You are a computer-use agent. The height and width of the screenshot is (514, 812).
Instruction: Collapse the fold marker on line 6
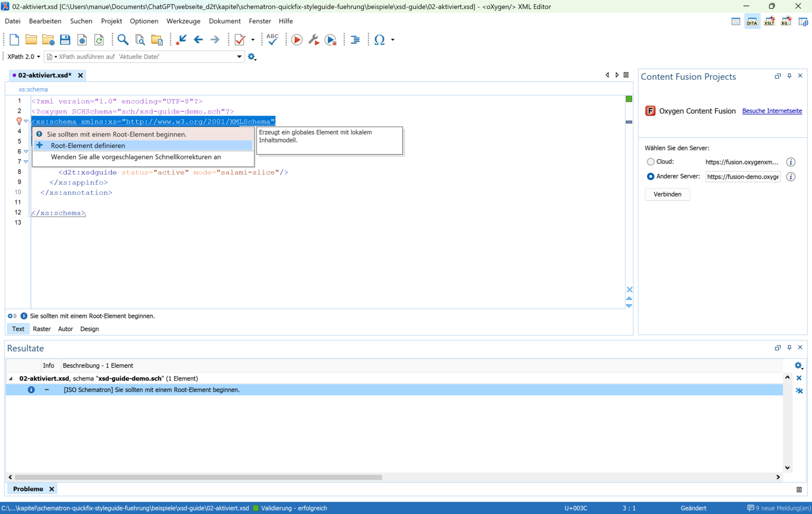26,151
